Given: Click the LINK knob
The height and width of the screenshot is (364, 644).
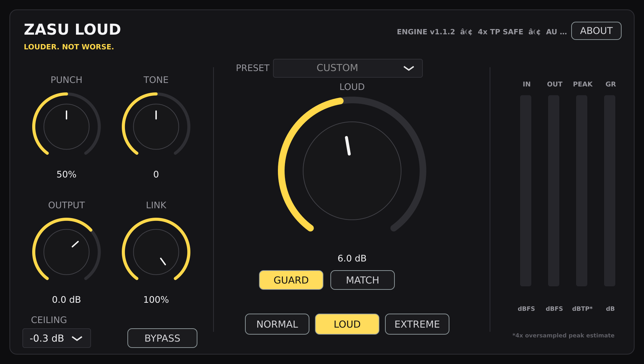Looking at the screenshot, I should click(156, 252).
